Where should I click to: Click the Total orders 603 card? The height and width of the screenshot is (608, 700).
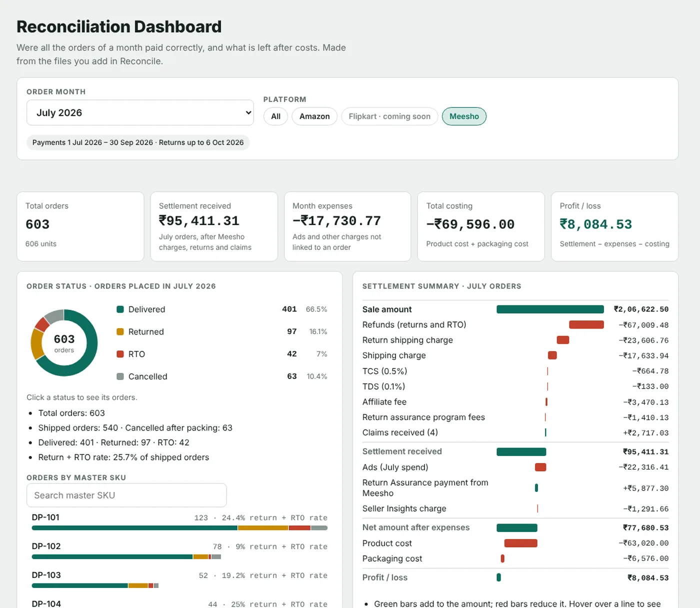coord(80,226)
